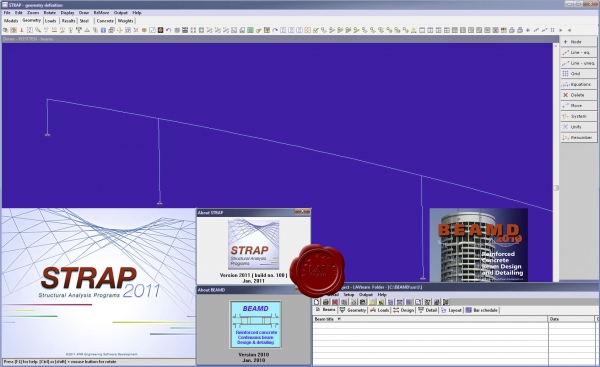
Task: Click the Line - uneq. button
Action: [x=579, y=63]
